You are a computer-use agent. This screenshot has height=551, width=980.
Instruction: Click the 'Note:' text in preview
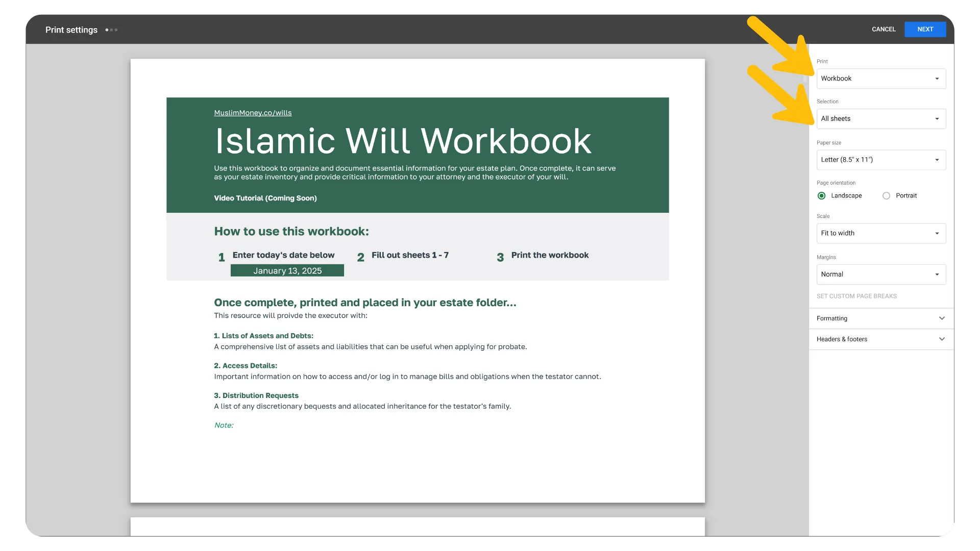224,425
